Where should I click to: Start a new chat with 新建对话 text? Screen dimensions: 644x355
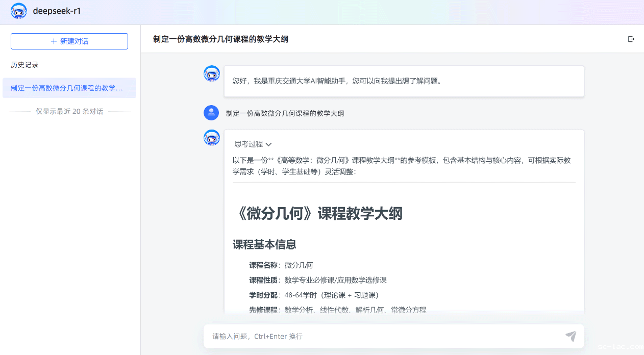pos(74,41)
